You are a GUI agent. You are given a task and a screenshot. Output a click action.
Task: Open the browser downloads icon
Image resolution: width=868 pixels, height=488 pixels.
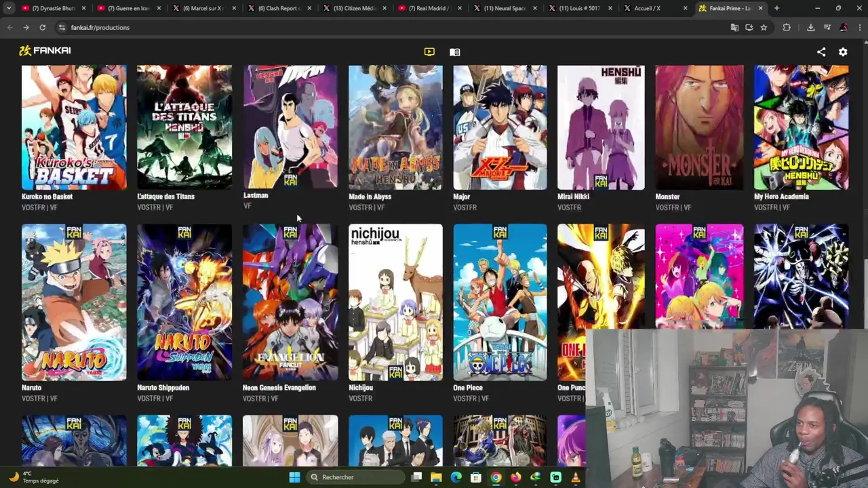[x=810, y=27]
